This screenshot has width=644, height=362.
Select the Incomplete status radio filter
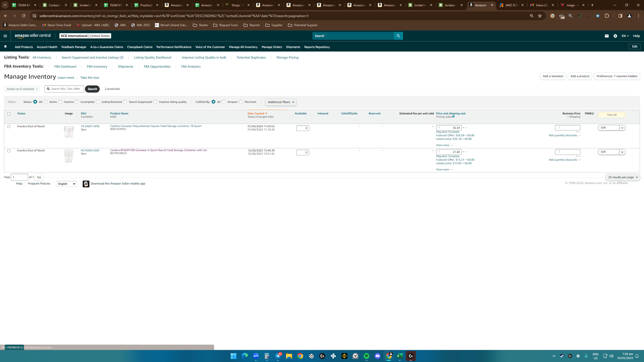(x=77, y=102)
